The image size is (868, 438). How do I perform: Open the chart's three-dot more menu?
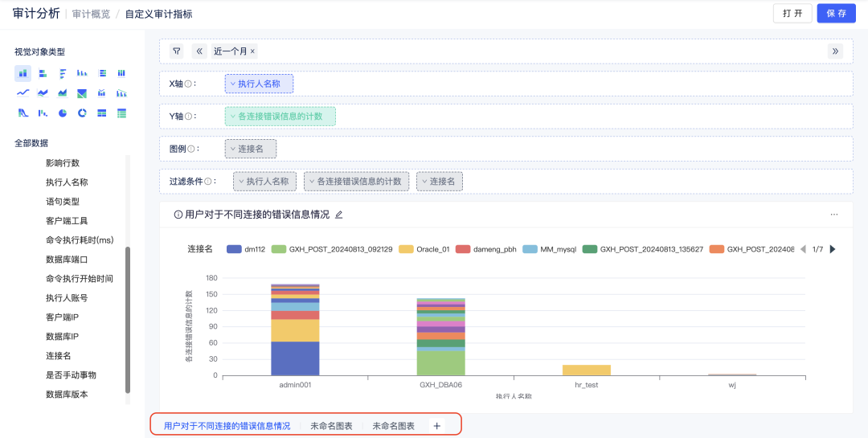(833, 215)
